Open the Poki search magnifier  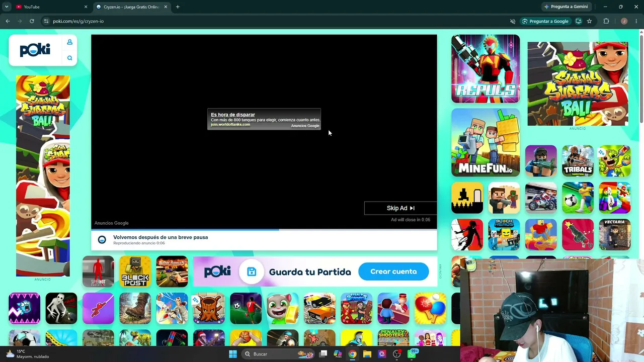(x=69, y=58)
